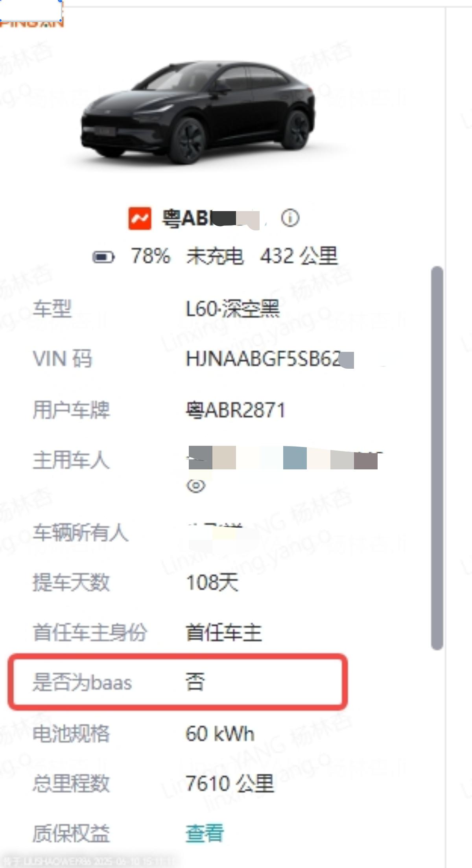
Task: Click the 用户车牌 value 粤ABR2871
Action: coord(236,410)
